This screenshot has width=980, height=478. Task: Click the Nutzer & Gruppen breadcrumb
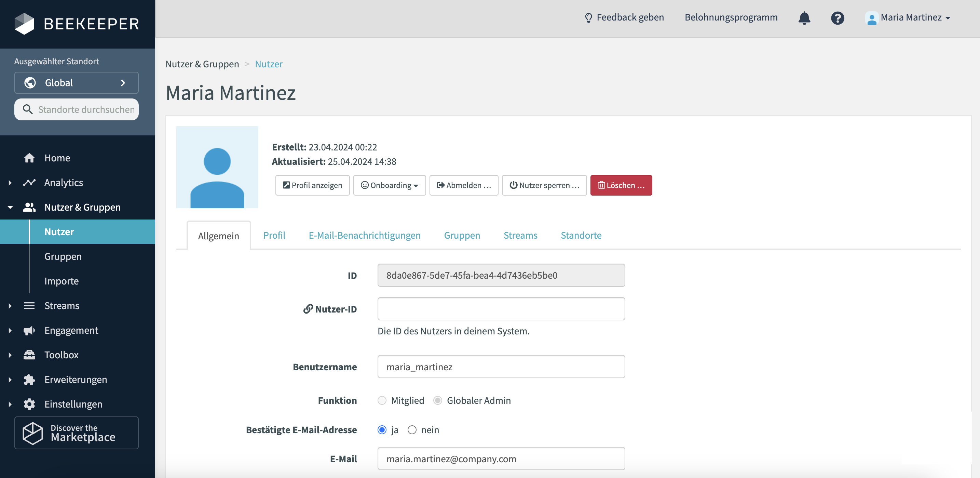pos(202,64)
